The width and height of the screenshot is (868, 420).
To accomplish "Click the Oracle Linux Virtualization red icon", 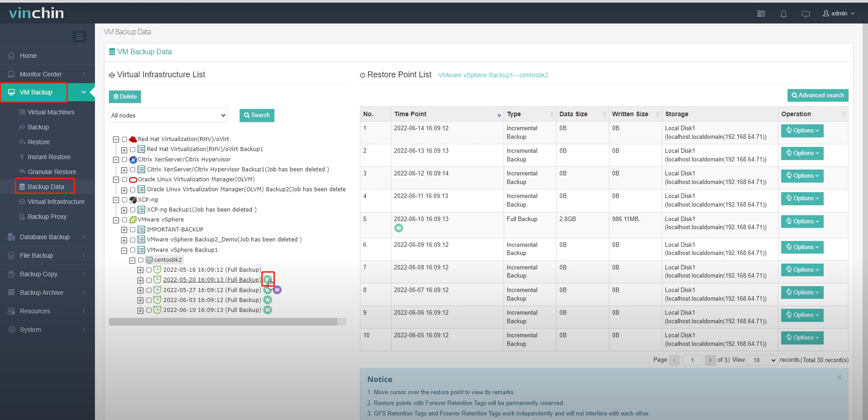I will 133,179.
